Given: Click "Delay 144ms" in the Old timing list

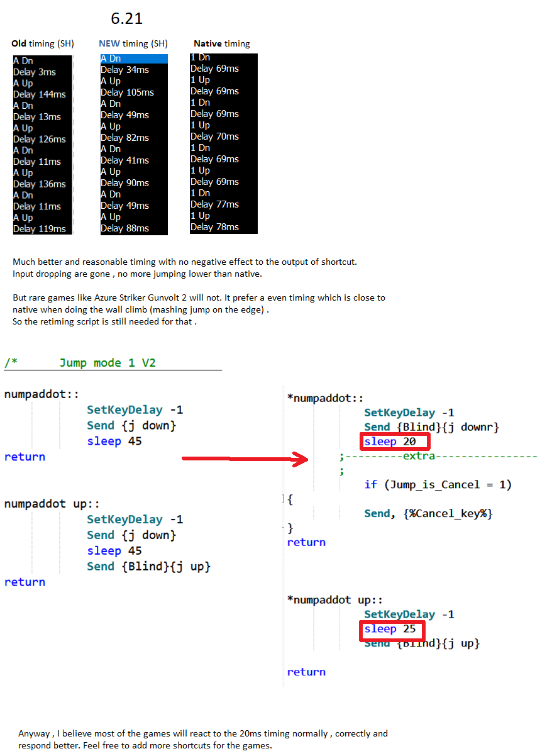Looking at the screenshot, I should pyautogui.click(x=40, y=94).
